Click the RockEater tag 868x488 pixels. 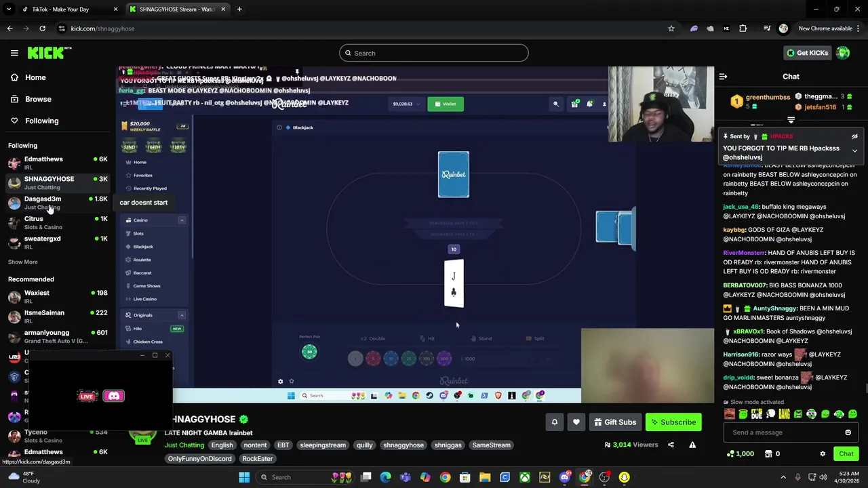point(258,459)
